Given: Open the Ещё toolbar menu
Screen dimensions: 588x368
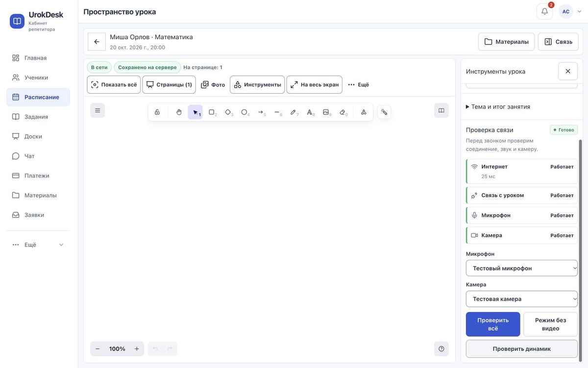Looking at the screenshot, I should [358, 84].
